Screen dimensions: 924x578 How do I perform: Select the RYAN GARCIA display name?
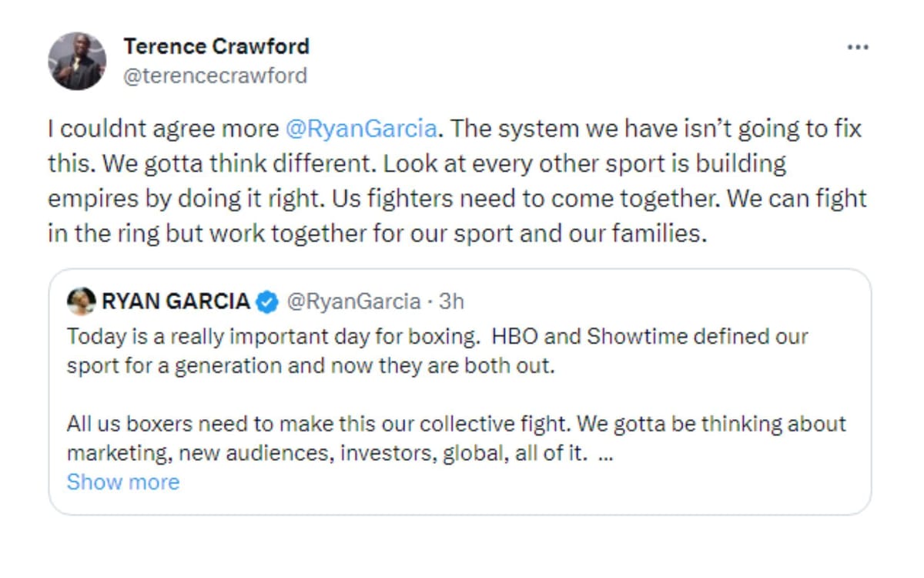point(175,301)
